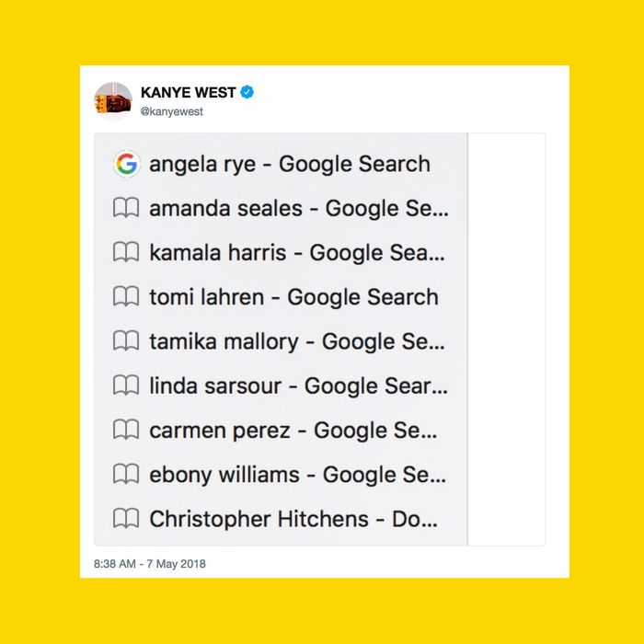Click the book icon beside tamika mallory
The width and height of the screenshot is (644, 644).
126,341
